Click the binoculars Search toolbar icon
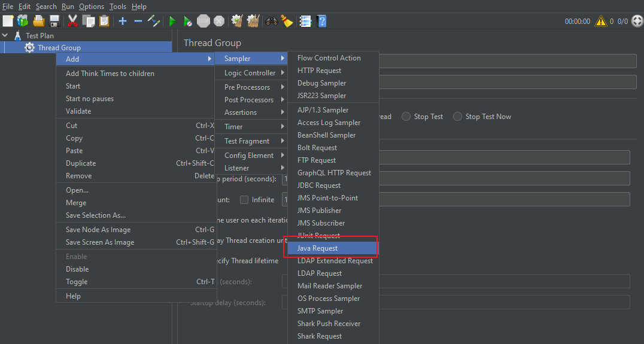Screen dimensions: 644x344 point(272,21)
